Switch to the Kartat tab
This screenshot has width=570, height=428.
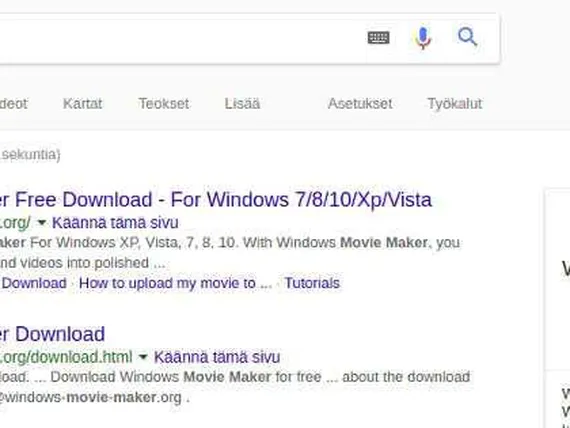pyautogui.click(x=83, y=104)
